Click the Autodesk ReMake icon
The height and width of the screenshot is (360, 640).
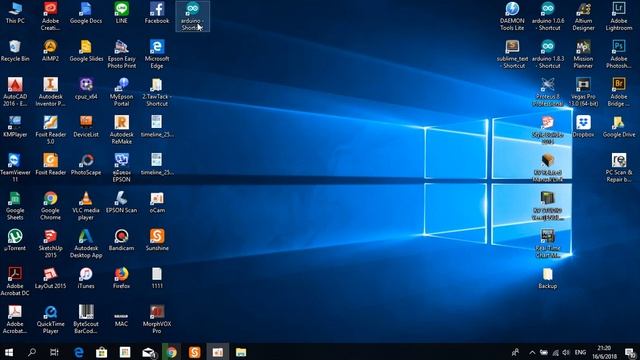121,130
